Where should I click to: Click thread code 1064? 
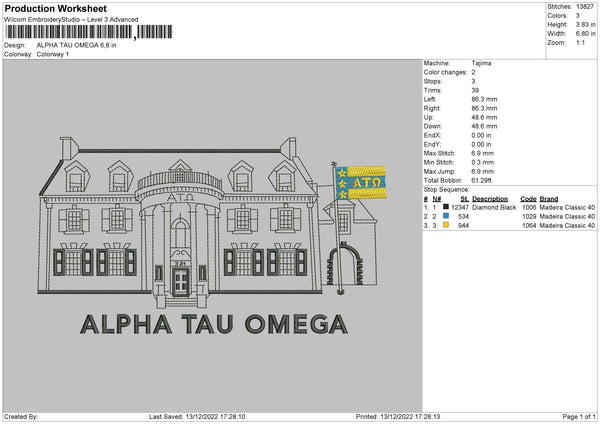(x=529, y=225)
